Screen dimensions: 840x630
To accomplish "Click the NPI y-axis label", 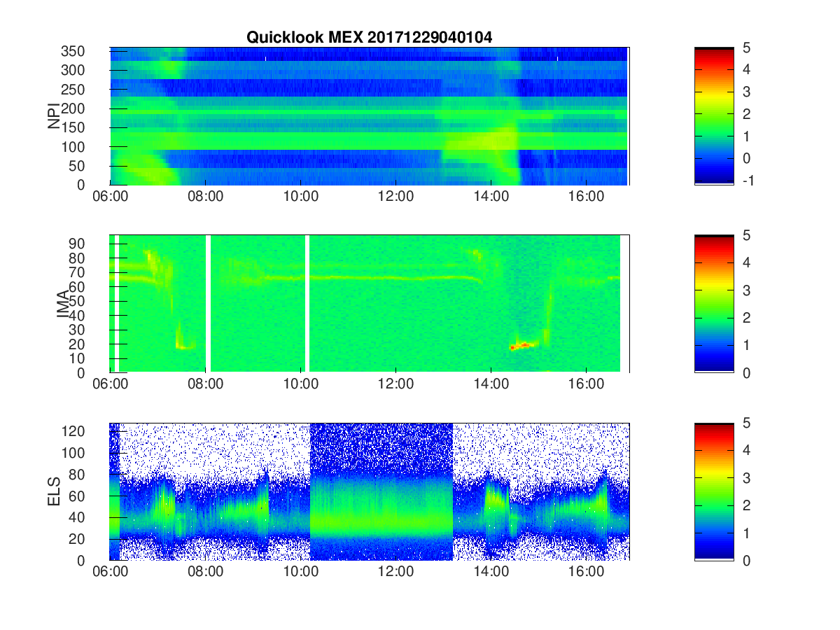I will (54, 116).
